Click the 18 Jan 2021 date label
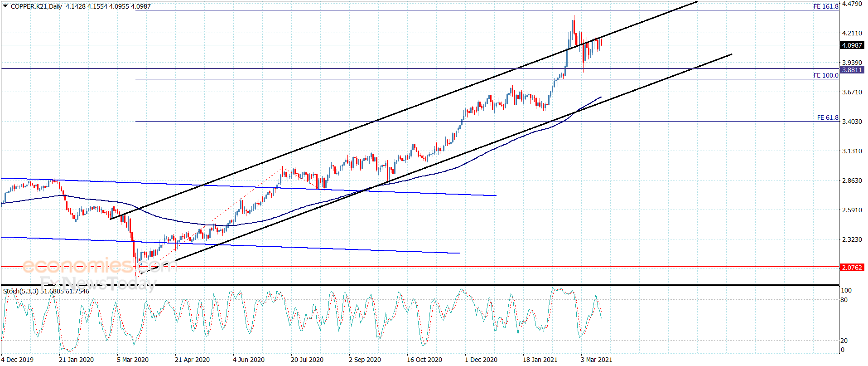 point(540,360)
